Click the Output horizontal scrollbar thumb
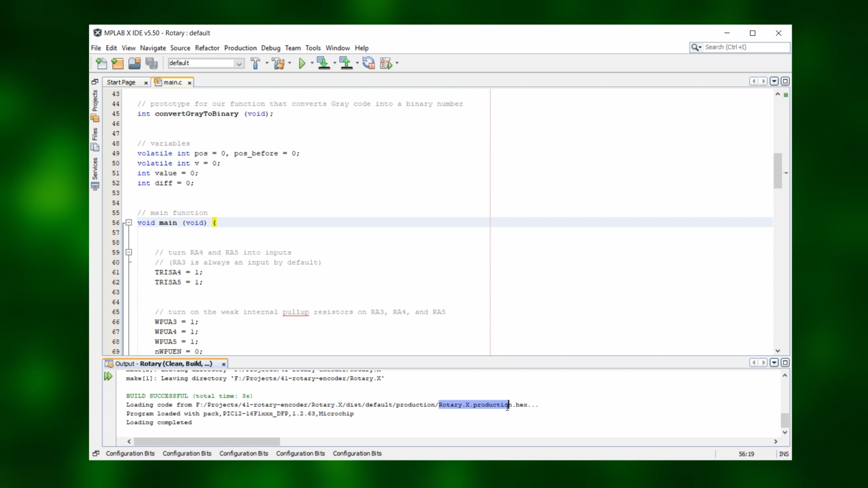 click(x=207, y=442)
